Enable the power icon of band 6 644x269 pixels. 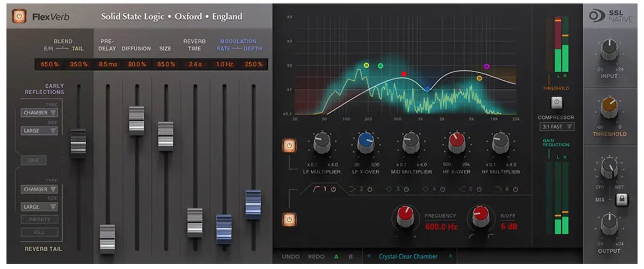[515, 189]
